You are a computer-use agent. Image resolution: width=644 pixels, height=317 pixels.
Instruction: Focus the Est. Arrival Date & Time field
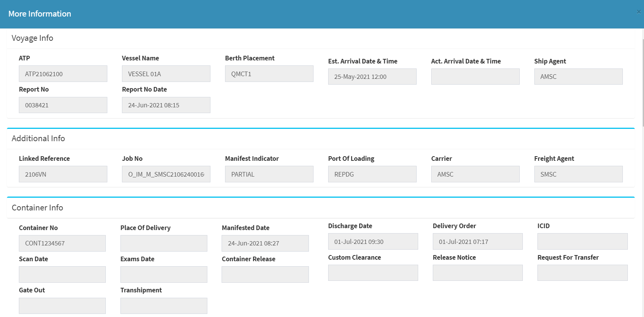click(372, 77)
